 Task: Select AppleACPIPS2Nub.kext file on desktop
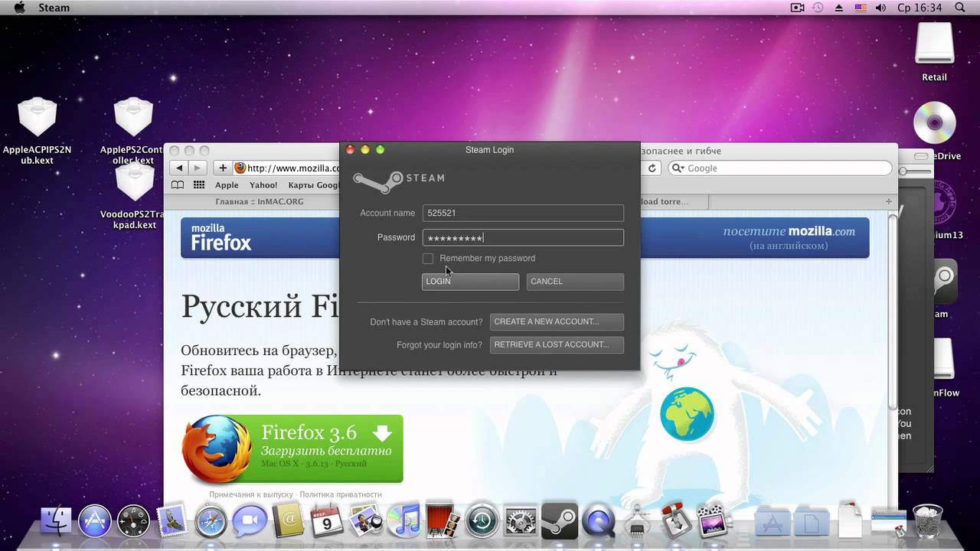click(37, 132)
